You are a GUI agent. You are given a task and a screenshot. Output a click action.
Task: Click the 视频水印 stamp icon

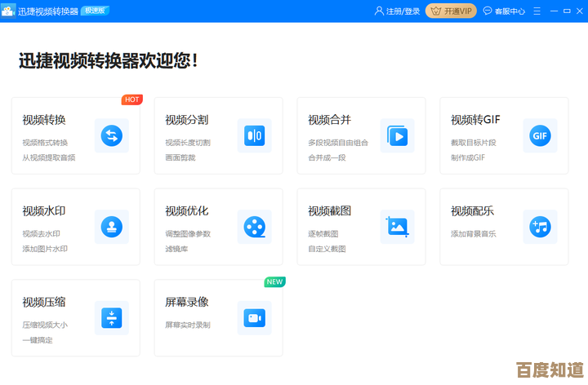pos(112,227)
